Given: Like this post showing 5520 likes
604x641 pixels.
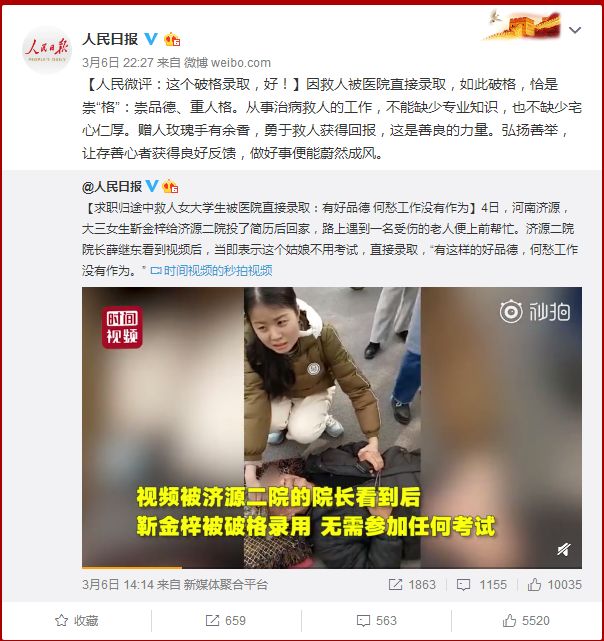Looking at the screenshot, I should (526, 621).
